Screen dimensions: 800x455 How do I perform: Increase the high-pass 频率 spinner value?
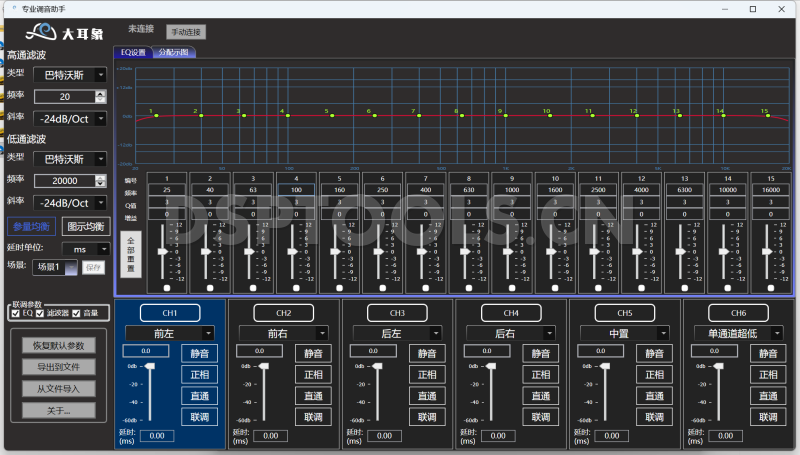(x=100, y=93)
